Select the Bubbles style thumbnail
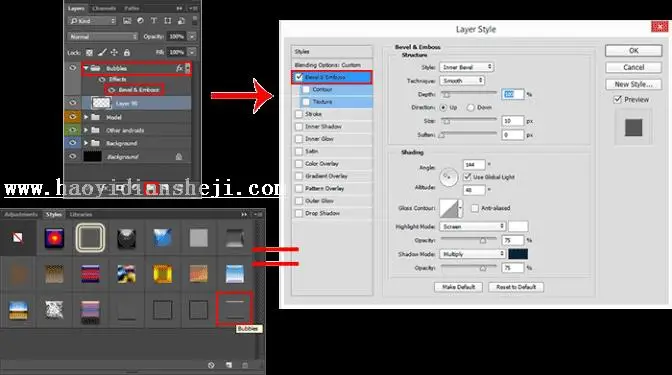Image resolution: width=672 pixels, height=375 pixels. (234, 309)
